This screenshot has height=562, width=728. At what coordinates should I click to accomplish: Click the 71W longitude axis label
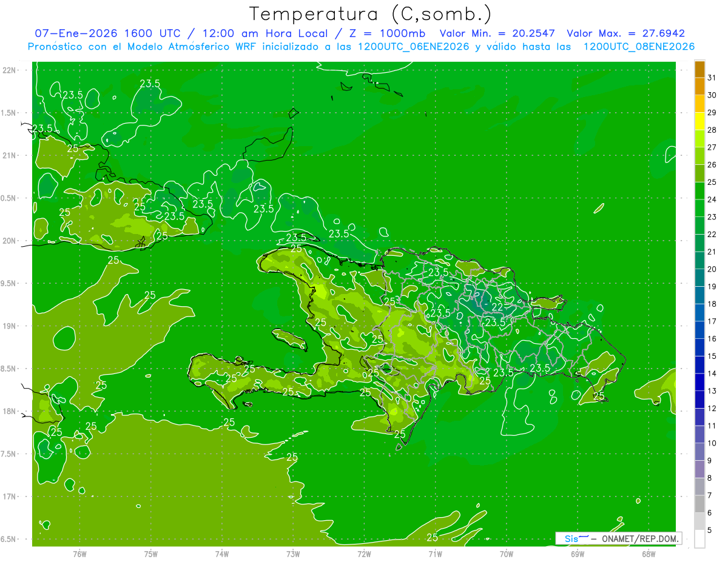click(x=435, y=554)
